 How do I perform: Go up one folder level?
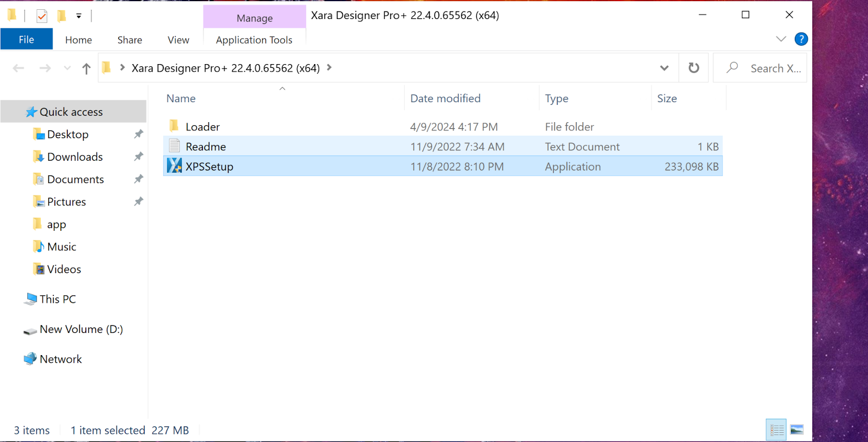(x=86, y=68)
